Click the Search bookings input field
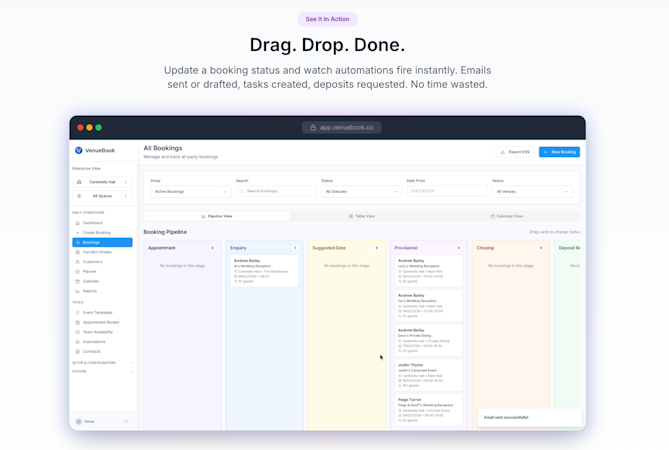The image size is (669, 450). click(x=276, y=191)
